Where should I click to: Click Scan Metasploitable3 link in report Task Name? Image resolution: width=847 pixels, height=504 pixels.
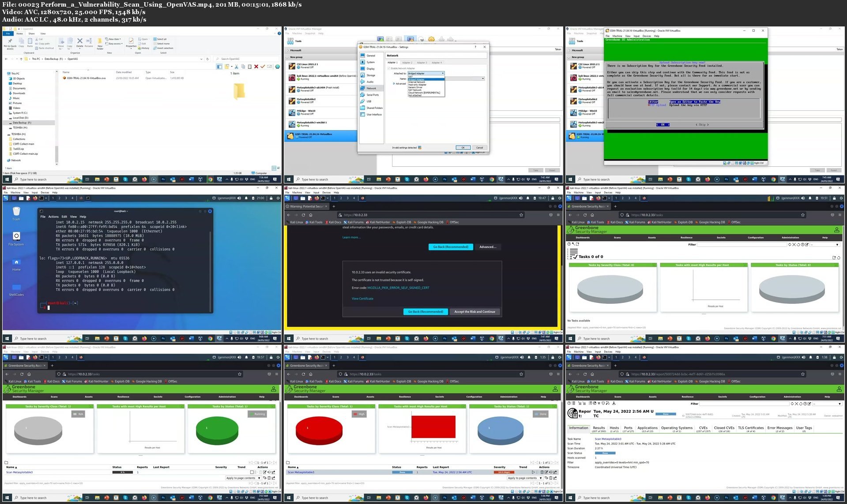point(608,439)
